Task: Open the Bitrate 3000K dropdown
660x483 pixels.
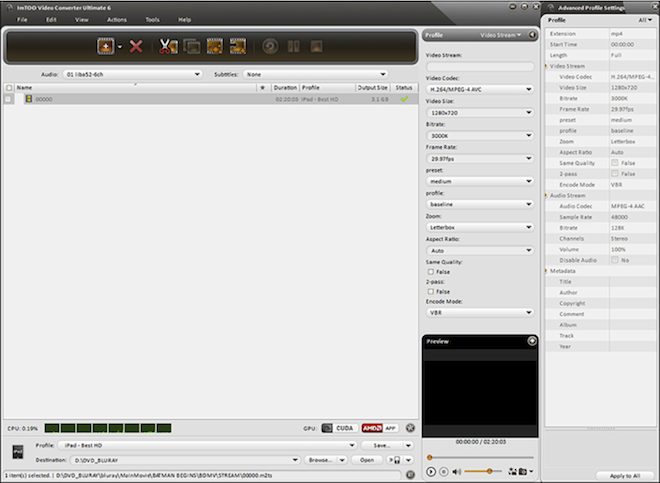Action: coord(480,136)
